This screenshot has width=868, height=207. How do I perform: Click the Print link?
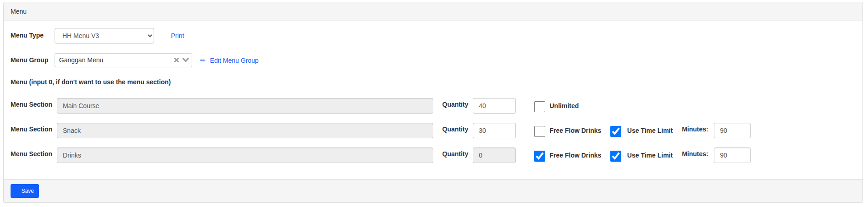(x=177, y=36)
